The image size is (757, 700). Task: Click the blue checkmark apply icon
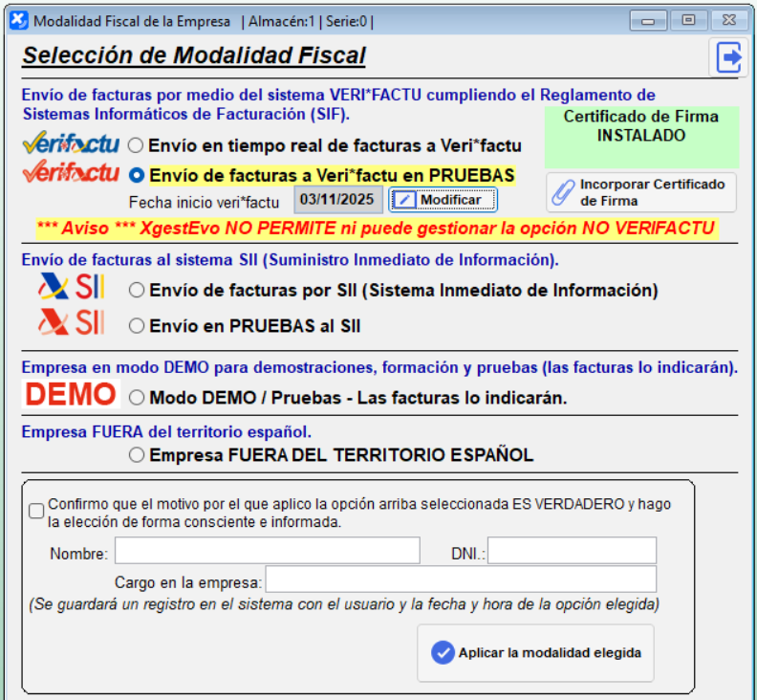click(x=443, y=653)
